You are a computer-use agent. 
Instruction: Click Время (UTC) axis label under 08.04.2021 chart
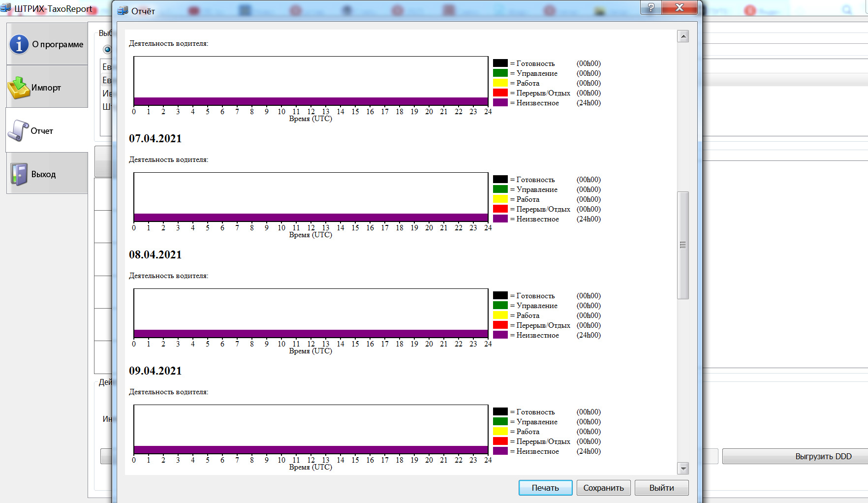310,351
